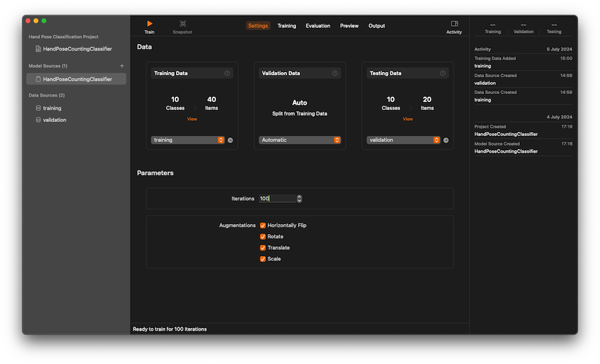The image size is (600, 364).
Task: Select the Training metric in right panel
Action: (493, 28)
